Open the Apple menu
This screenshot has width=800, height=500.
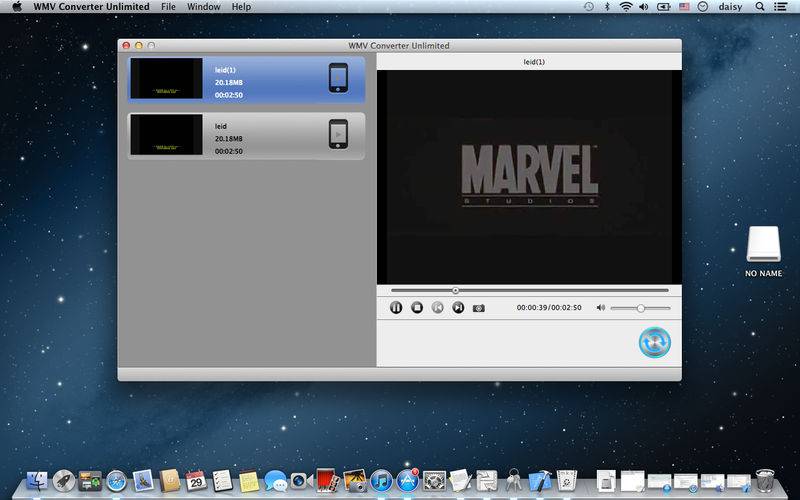(x=17, y=7)
